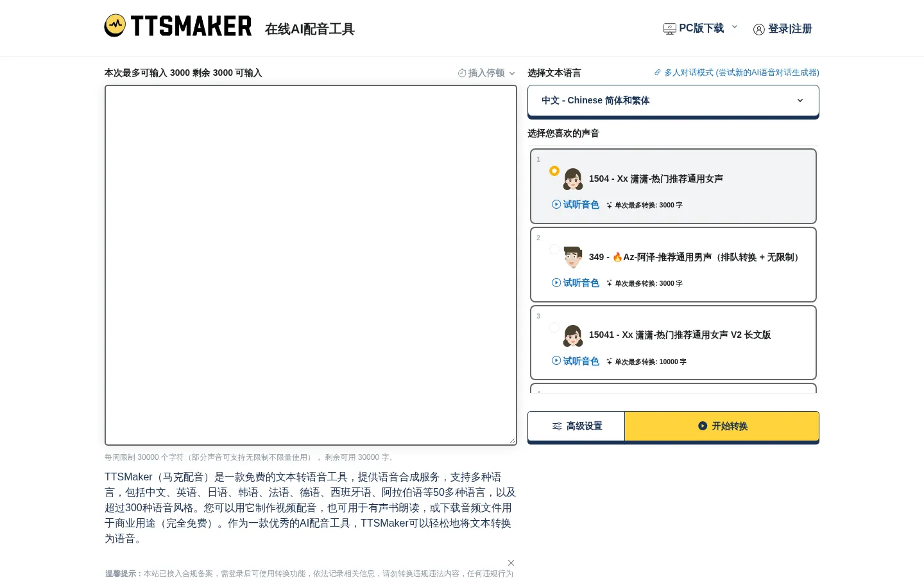Click the avatar of voice 15041
This screenshot has height=578, width=924.
click(573, 336)
